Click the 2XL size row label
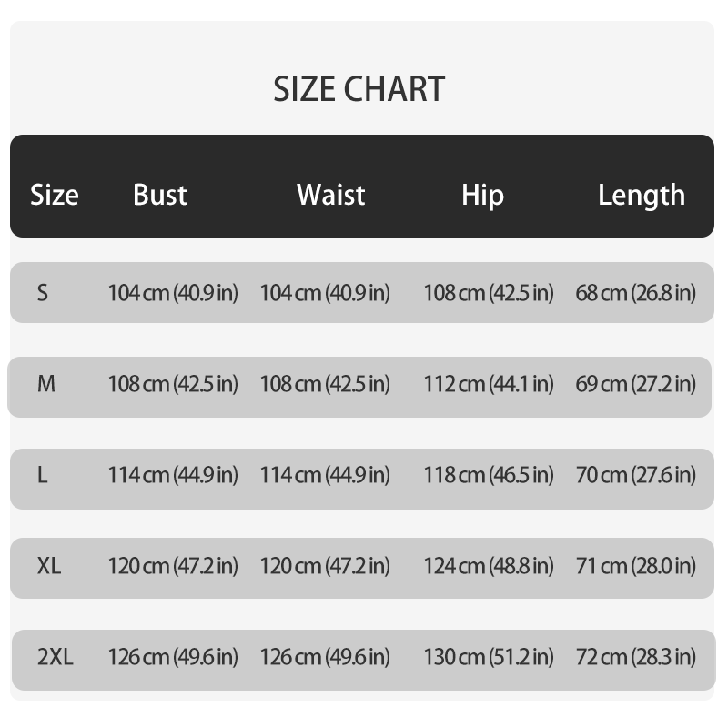The image size is (728, 728). (56, 657)
